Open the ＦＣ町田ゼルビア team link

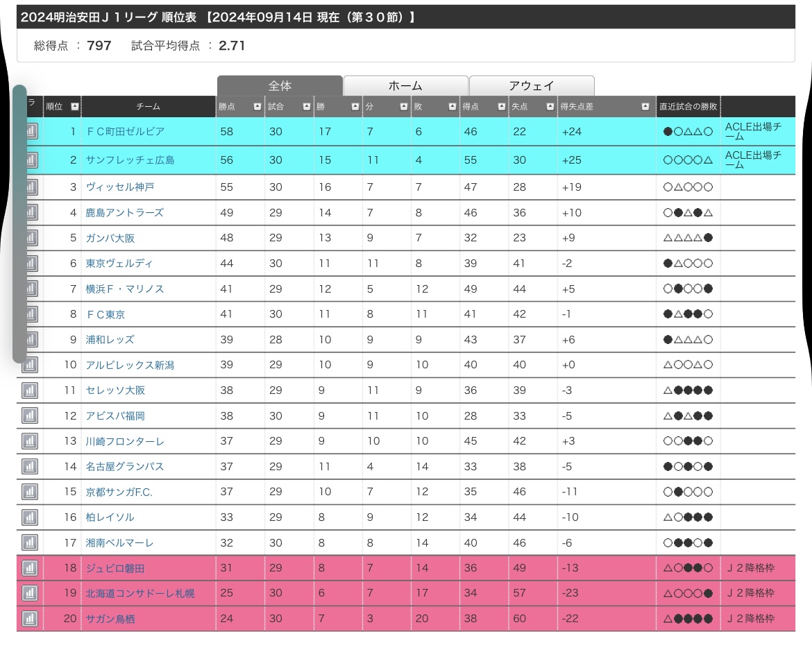pyautogui.click(x=125, y=132)
